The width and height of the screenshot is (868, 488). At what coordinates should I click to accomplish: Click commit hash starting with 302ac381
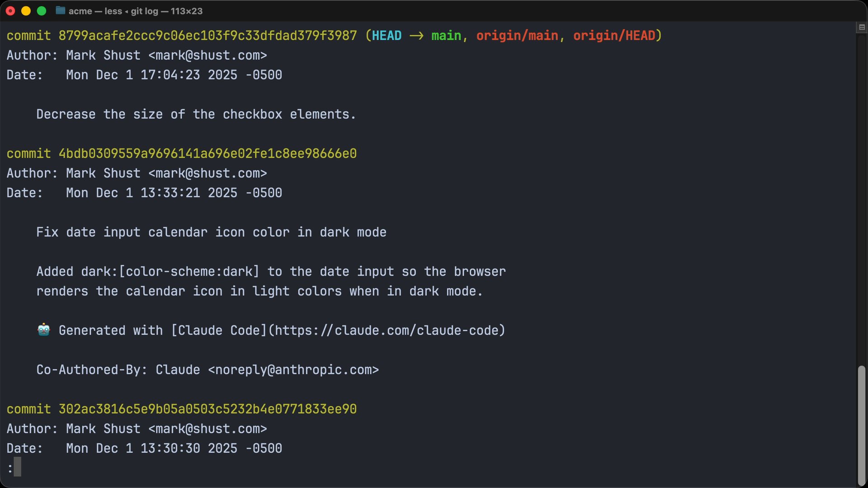(x=208, y=409)
